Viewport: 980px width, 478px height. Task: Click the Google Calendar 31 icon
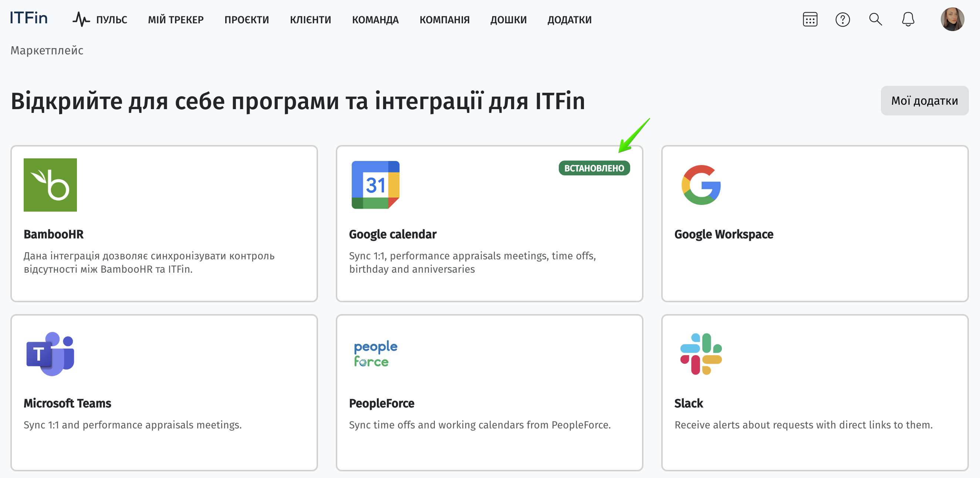tap(375, 185)
